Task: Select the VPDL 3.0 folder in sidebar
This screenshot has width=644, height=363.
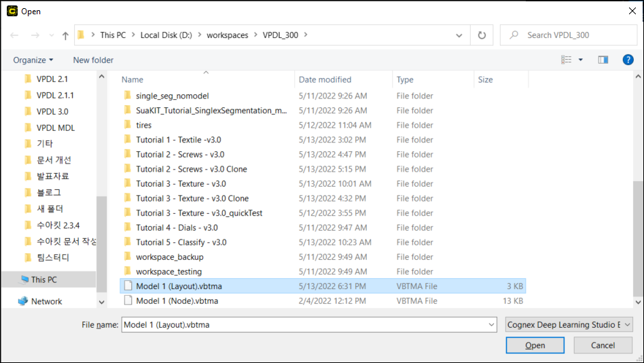Action: coord(52,111)
